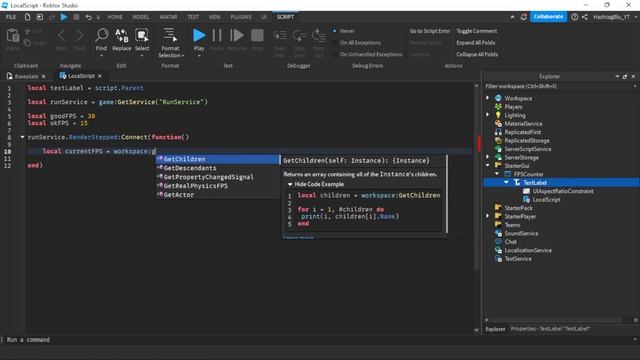
Task: Click Go to Script Error
Action: click(430, 31)
